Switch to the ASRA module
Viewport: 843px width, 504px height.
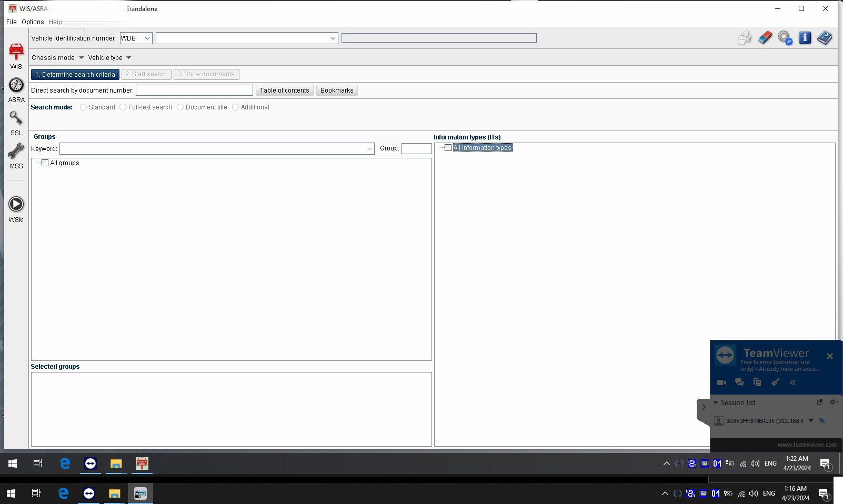(x=16, y=90)
